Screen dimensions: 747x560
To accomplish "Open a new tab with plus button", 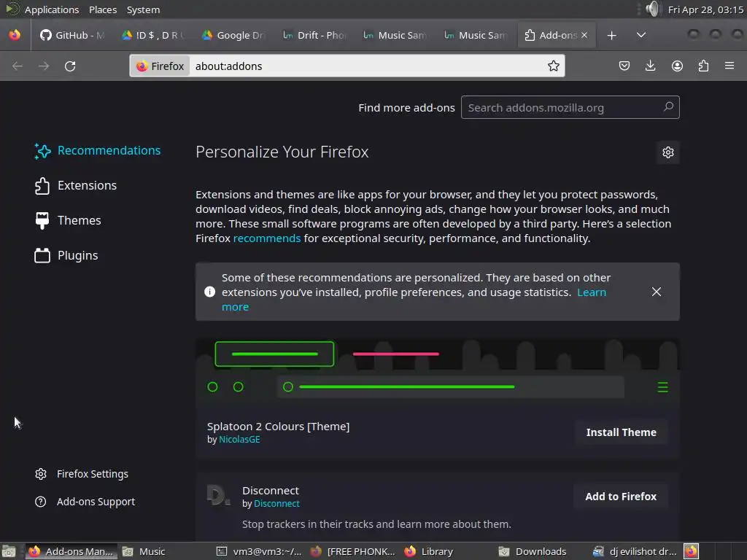I will (x=612, y=35).
